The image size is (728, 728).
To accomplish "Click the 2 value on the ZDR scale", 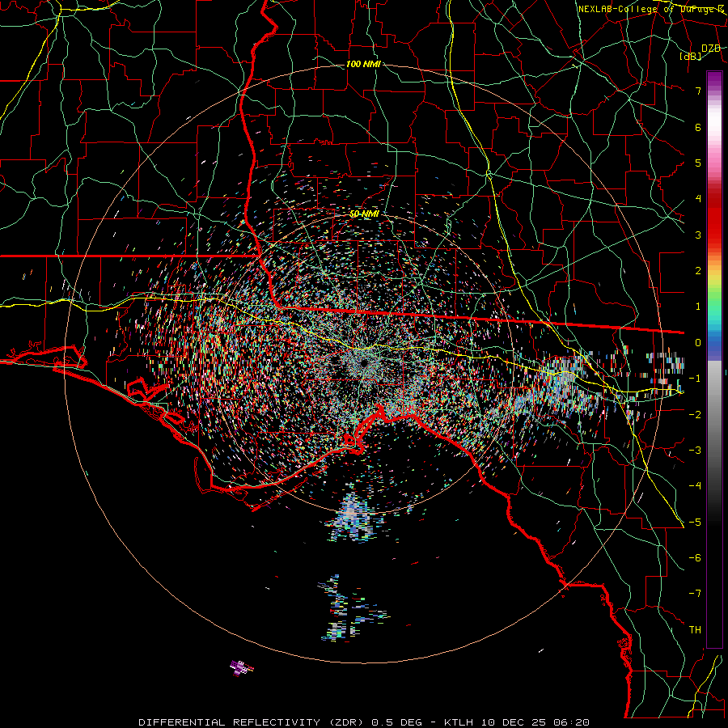I will pyautogui.click(x=698, y=271).
